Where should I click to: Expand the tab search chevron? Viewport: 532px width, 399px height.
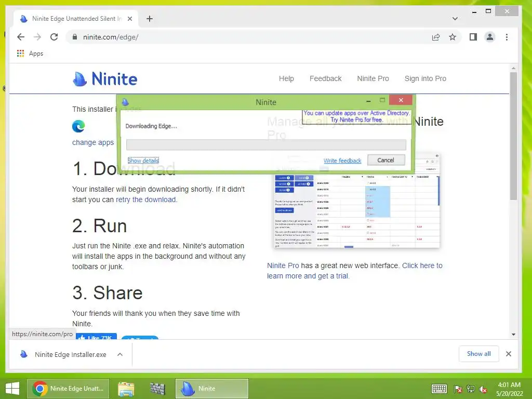(455, 19)
